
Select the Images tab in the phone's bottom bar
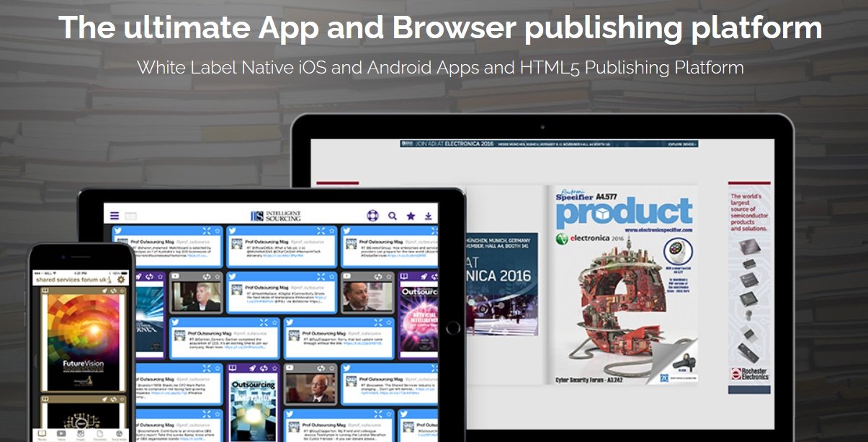click(x=81, y=434)
